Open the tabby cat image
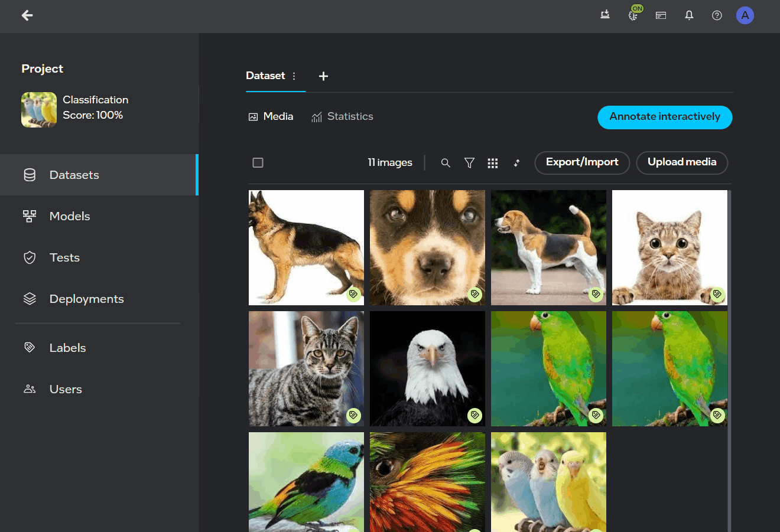The height and width of the screenshot is (532, 780). (x=306, y=368)
